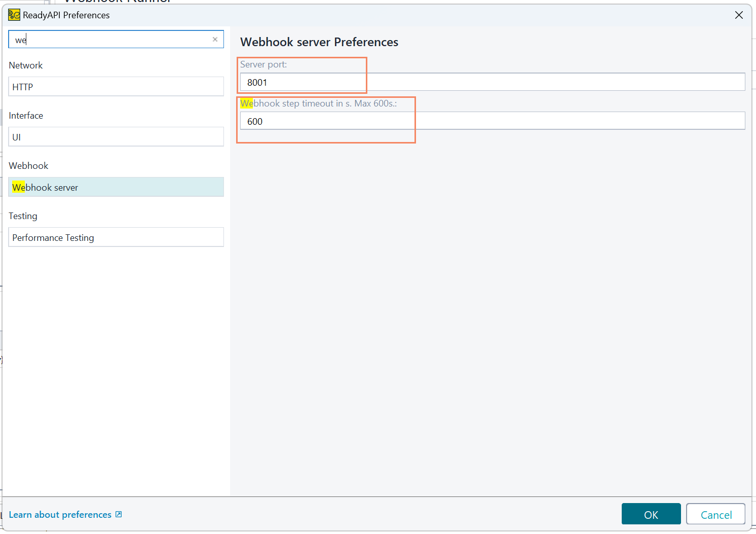This screenshot has height=534, width=756.
Task: Click the Testing section header
Action: coord(23,216)
